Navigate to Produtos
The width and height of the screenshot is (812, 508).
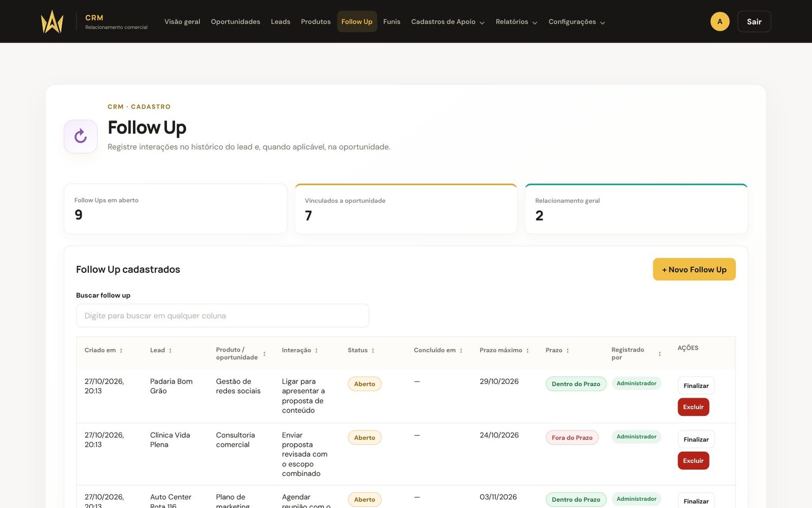(316, 22)
